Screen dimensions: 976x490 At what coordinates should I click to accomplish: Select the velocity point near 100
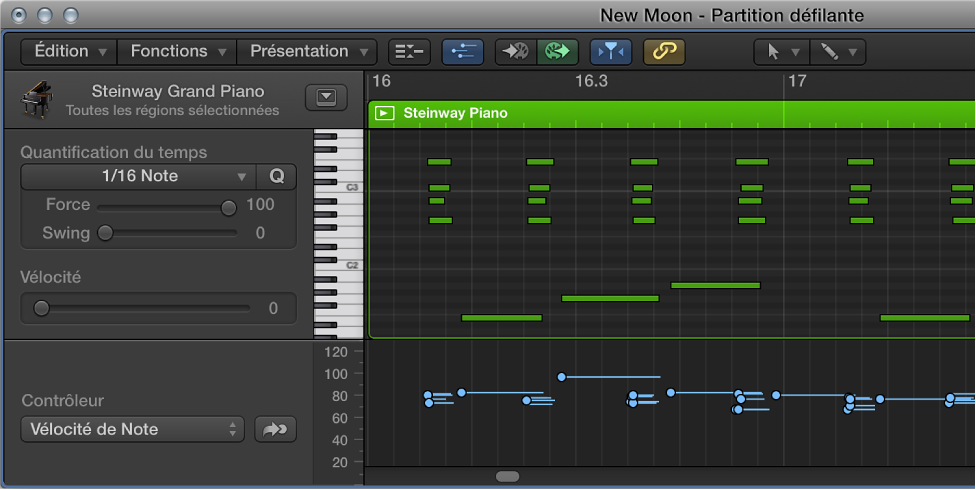(561, 377)
